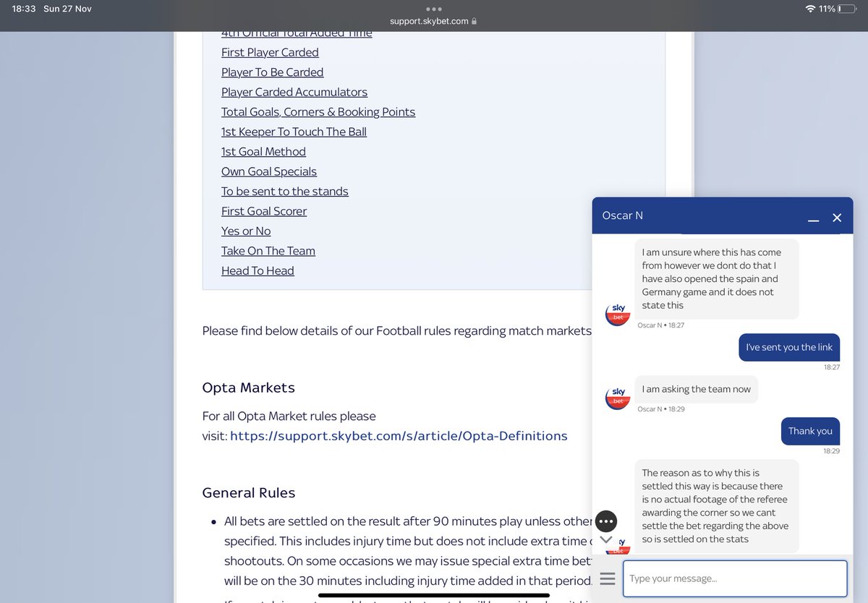
Task: Open the First Player Carded link
Action: pyautogui.click(x=270, y=52)
